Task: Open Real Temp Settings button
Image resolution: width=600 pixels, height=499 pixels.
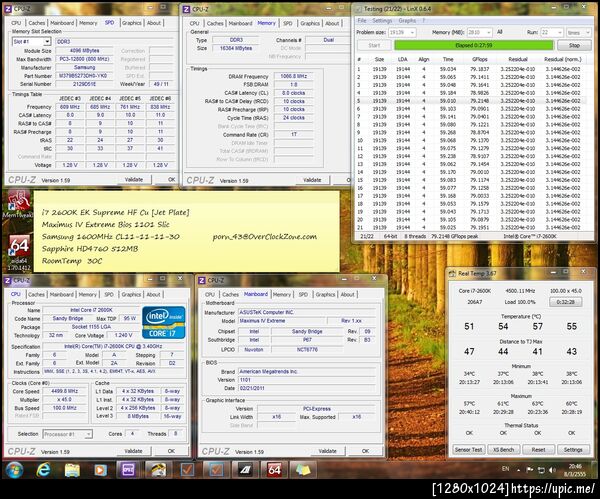Action: (573, 450)
